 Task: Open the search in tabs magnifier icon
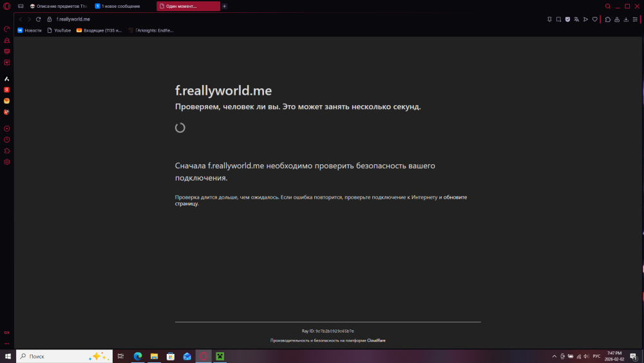click(608, 6)
